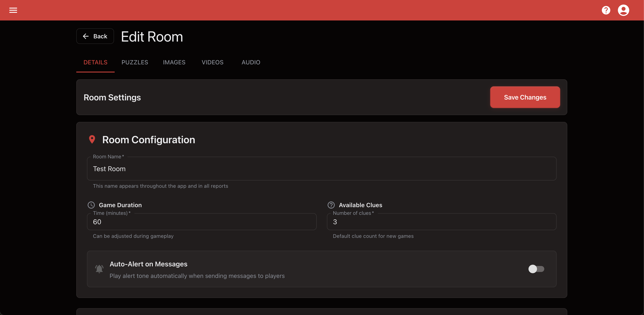Open the Images tab
The width and height of the screenshot is (644, 315).
pos(174,62)
